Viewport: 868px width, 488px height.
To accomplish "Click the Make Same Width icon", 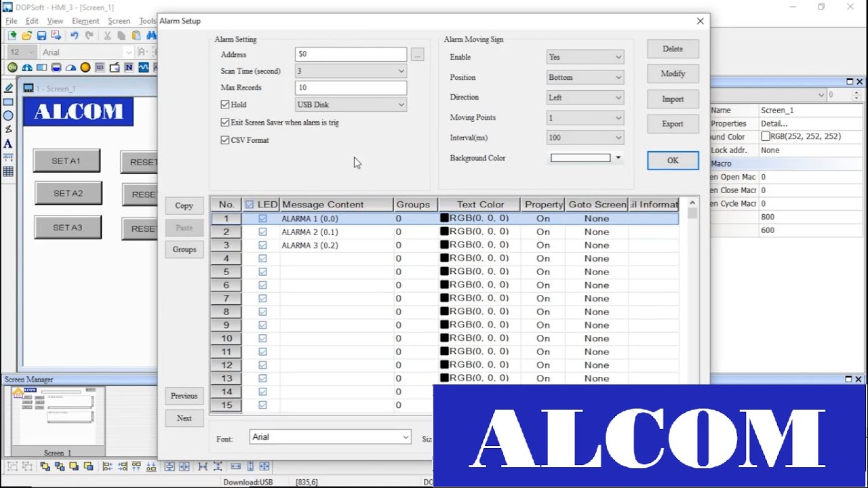I will 236,466.
